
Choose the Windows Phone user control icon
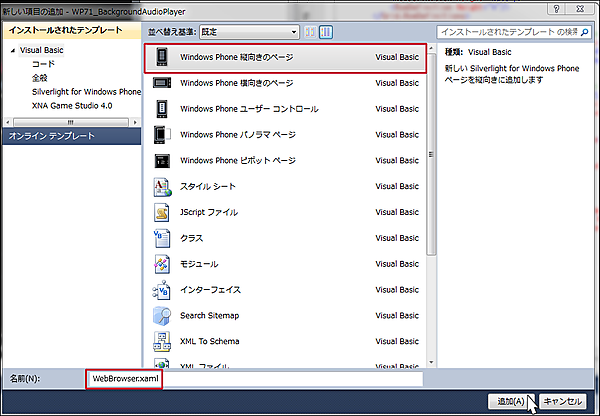point(162,109)
